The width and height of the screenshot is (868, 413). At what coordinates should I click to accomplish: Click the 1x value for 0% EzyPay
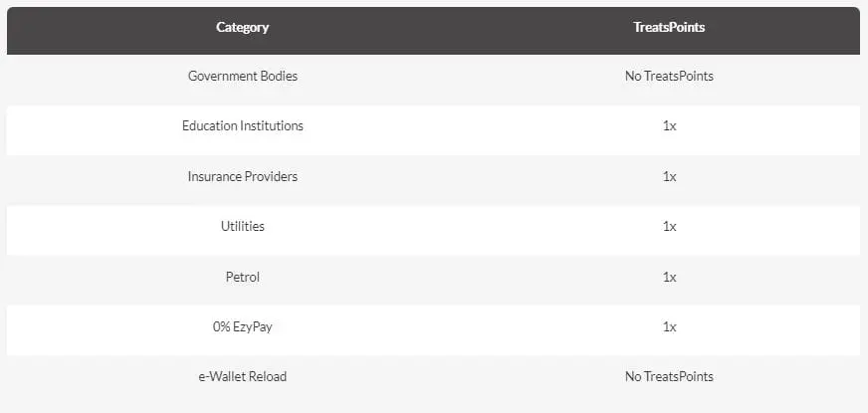(669, 326)
